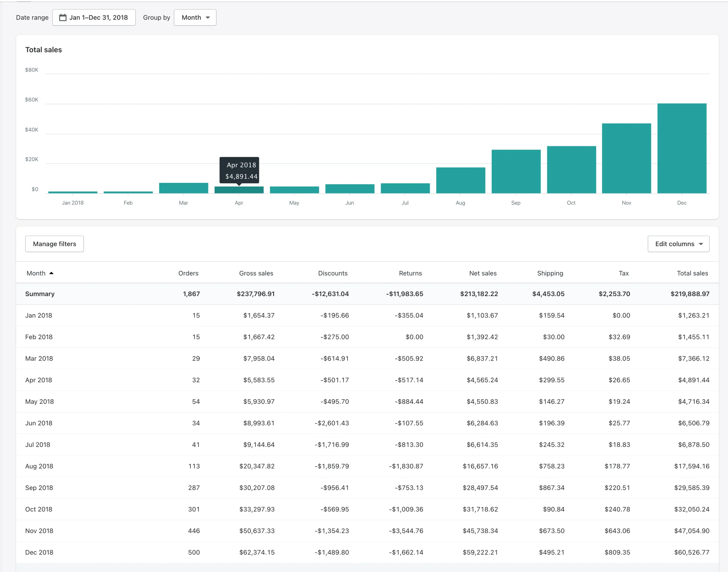Click May 2018 returns value -$884.44

tap(409, 402)
